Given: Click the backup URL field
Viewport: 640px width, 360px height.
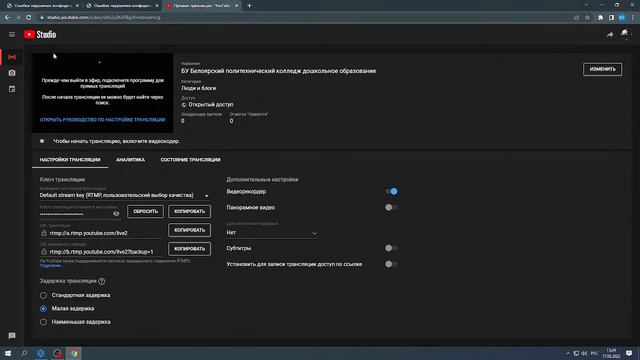Looking at the screenshot, I should (x=102, y=252).
